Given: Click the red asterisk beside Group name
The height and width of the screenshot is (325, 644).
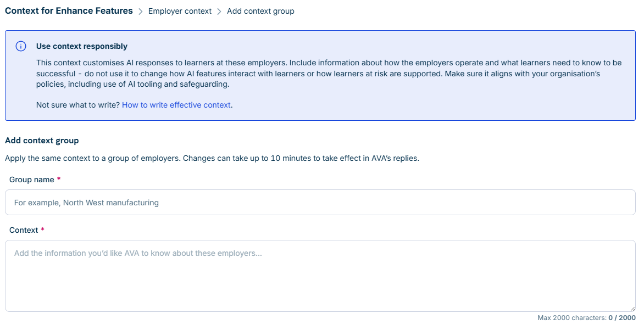Looking at the screenshot, I should 59,180.
